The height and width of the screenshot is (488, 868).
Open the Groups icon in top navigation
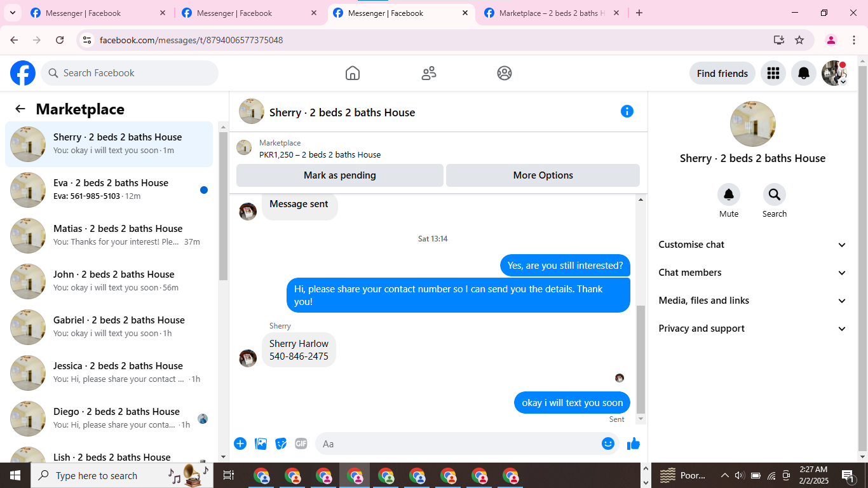(505, 73)
